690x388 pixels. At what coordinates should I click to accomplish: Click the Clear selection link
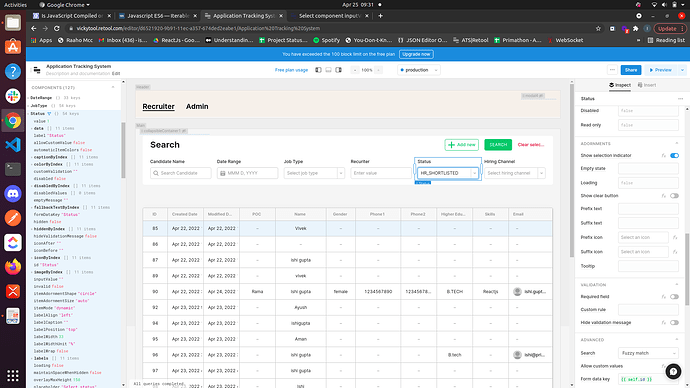coord(531,145)
